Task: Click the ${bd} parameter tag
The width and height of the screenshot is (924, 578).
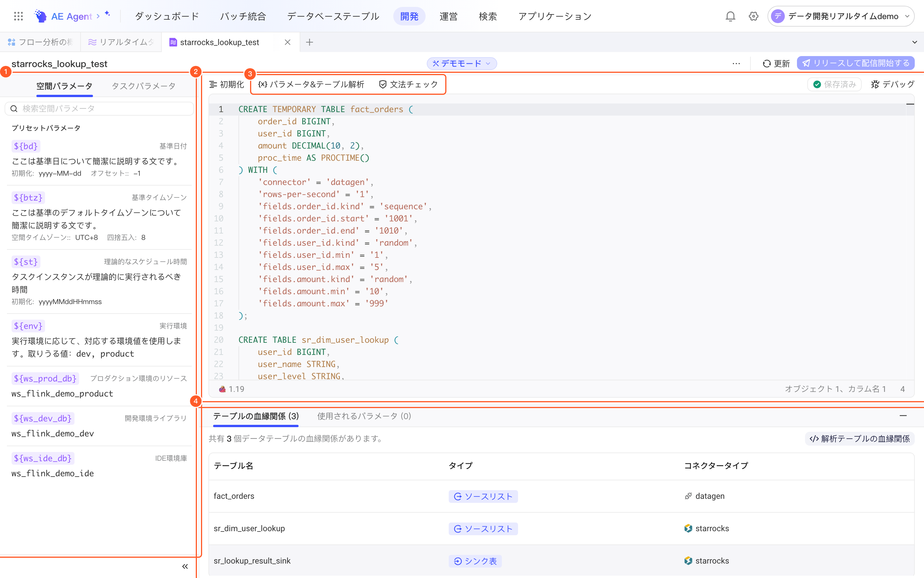Action: pos(26,146)
